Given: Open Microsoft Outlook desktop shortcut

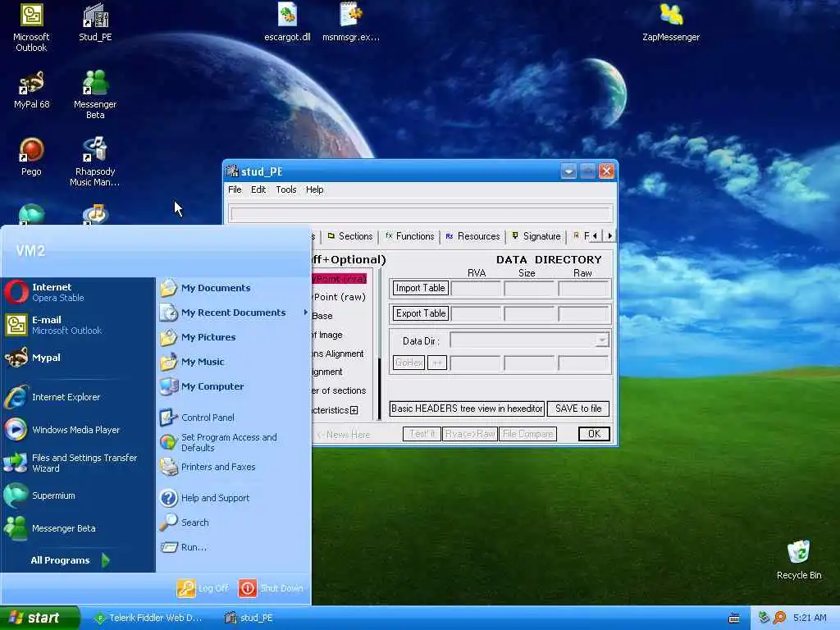Looking at the screenshot, I should (x=31, y=27).
